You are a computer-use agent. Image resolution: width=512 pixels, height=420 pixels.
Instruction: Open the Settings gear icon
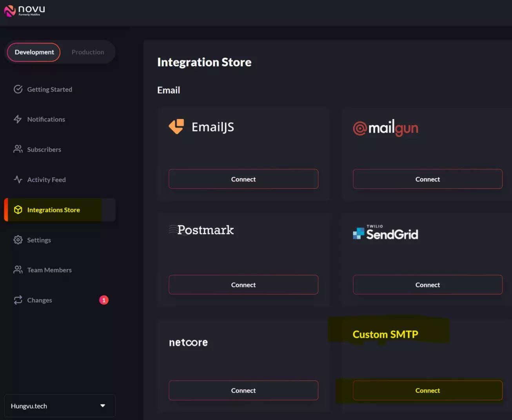[x=18, y=240]
